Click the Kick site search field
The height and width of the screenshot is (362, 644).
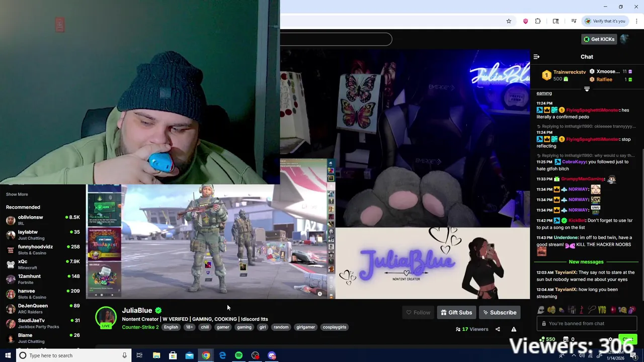(336, 39)
